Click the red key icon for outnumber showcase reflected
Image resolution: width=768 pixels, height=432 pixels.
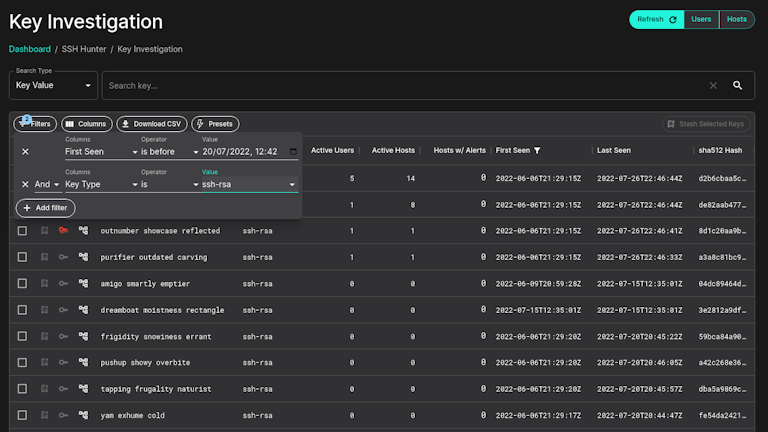[63, 230]
